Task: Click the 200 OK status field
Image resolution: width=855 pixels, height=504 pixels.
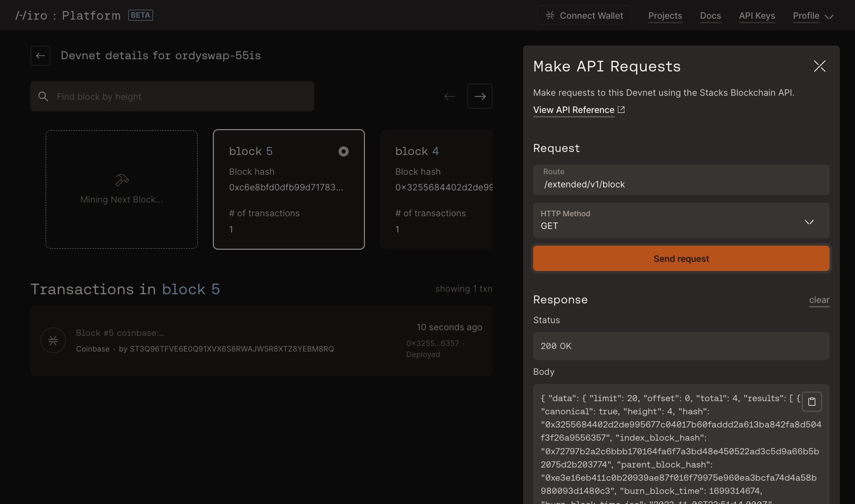Action: click(681, 346)
